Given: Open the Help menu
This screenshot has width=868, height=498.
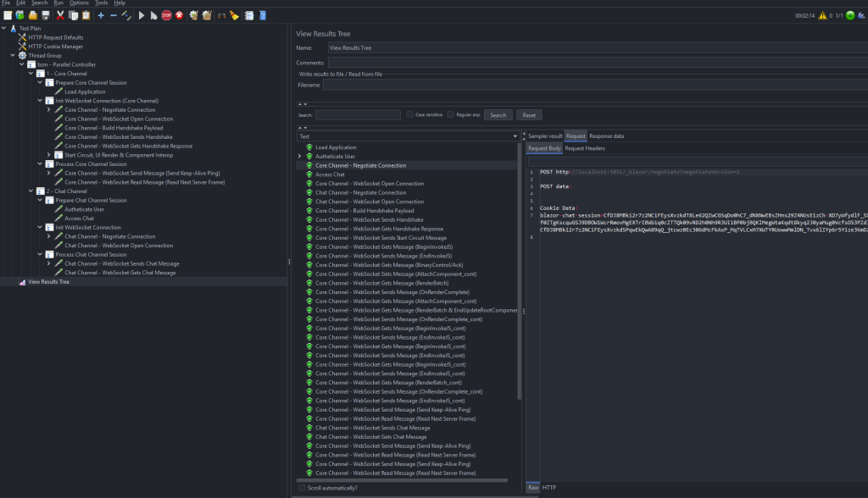Looking at the screenshot, I should tap(120, 3).
